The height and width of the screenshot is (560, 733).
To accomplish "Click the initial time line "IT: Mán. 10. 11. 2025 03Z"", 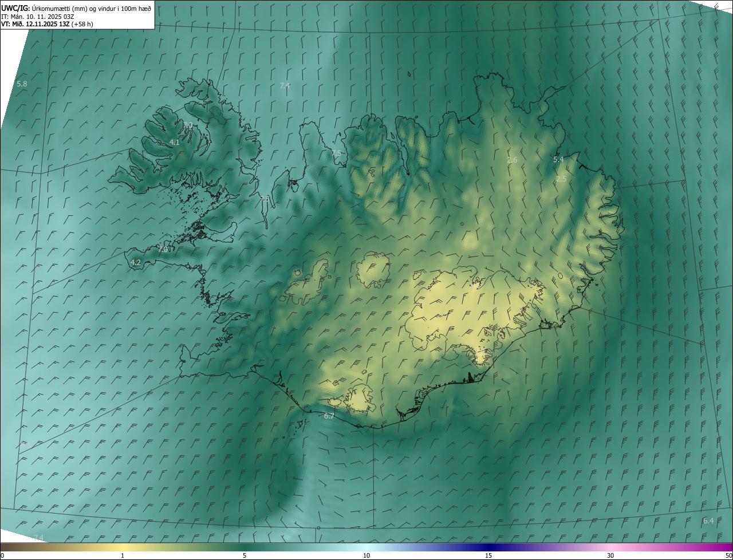I will pos(38,16).
